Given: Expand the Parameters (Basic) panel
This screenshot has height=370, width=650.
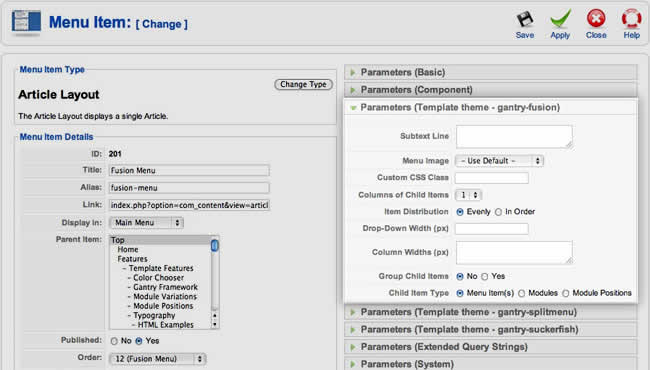Looking at the screenshot, I should click(x=490, y=72).
